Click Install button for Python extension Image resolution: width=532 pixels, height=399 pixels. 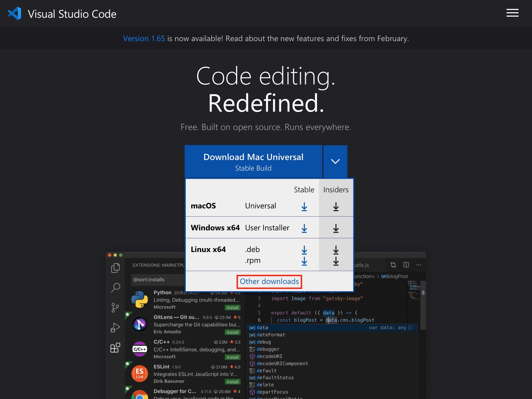[233, 308]
